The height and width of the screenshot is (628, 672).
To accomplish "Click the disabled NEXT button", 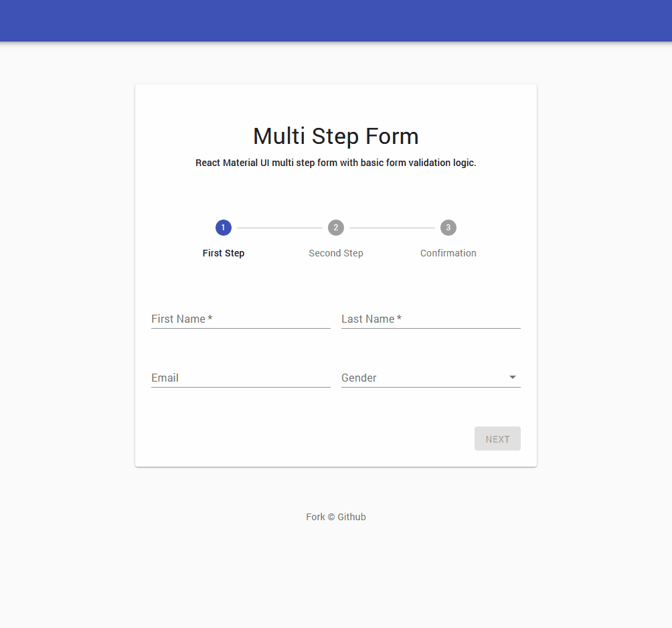I will [497, 439].
